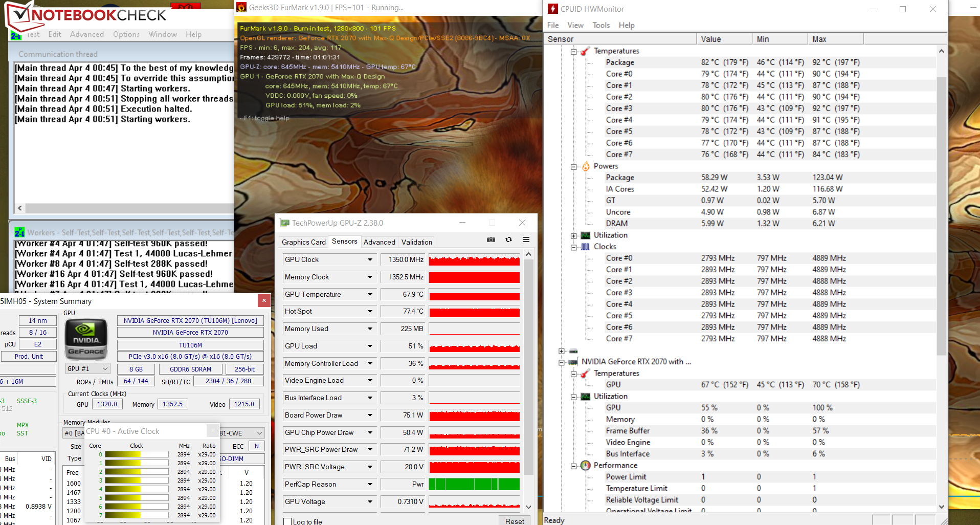980x525 pixels.
Task: Click the Min column header
Action: [x=780, y=39]
